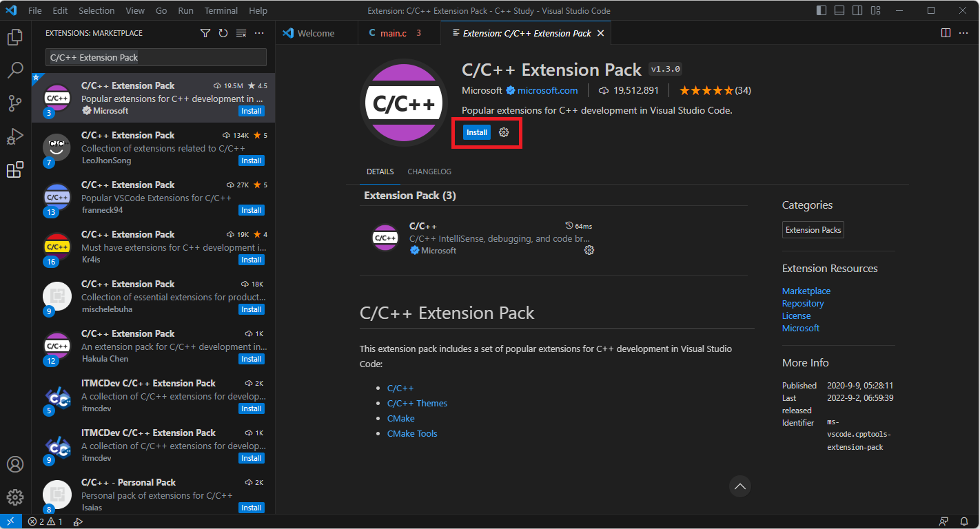The height and width of the screenshot is (529, 980).
Task: Open feedback icon in status bar
Action: pos(943,521)
